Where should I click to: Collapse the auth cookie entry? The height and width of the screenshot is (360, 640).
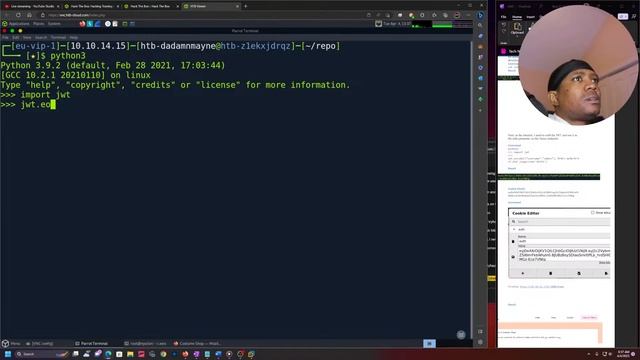point(514,229)
